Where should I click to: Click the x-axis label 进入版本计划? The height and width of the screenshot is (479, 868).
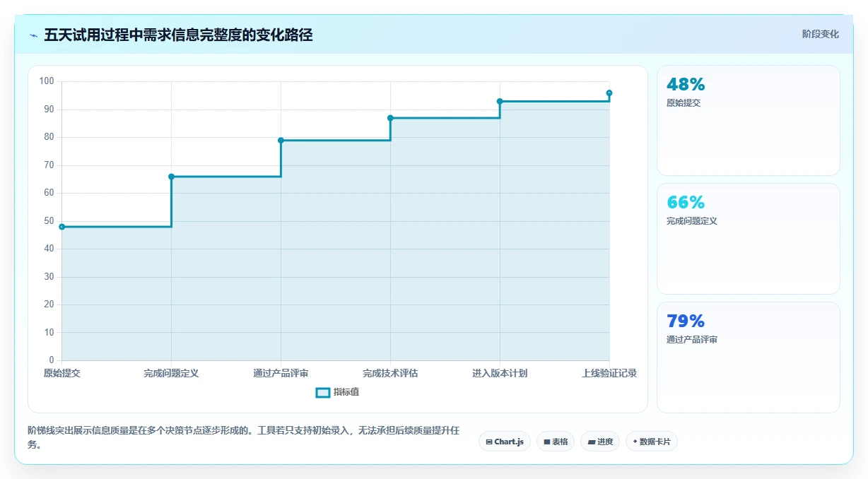[500, 373]
